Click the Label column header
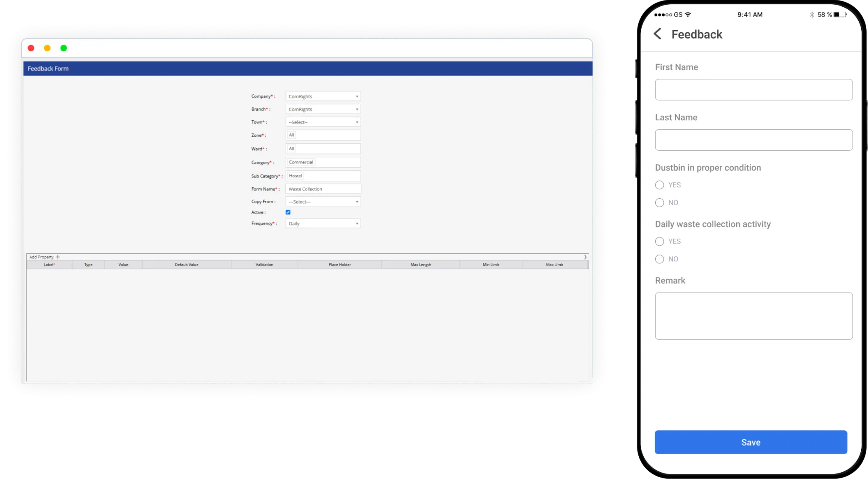This screenshot has width=868, height=479. click(49, 265)
